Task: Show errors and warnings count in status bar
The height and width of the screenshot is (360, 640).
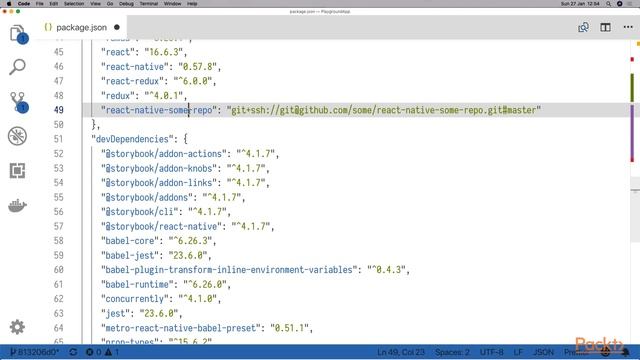Action: 102,352
